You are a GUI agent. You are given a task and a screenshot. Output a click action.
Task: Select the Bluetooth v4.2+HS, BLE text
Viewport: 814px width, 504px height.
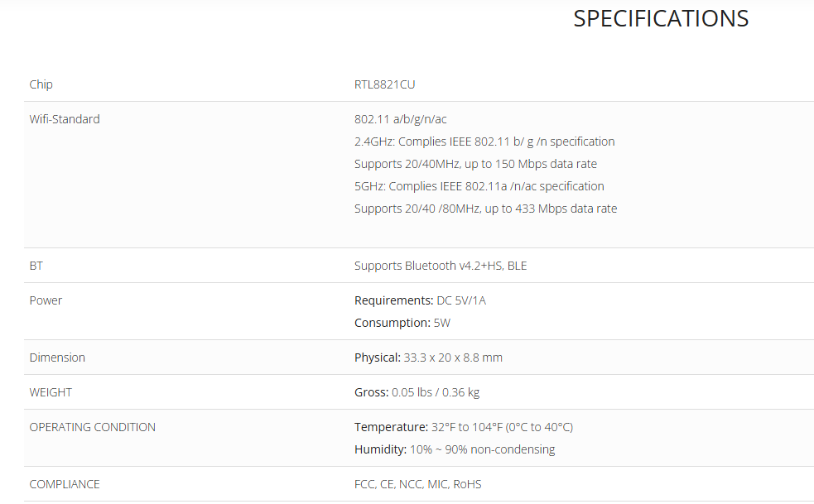click(x=440, y=266)
